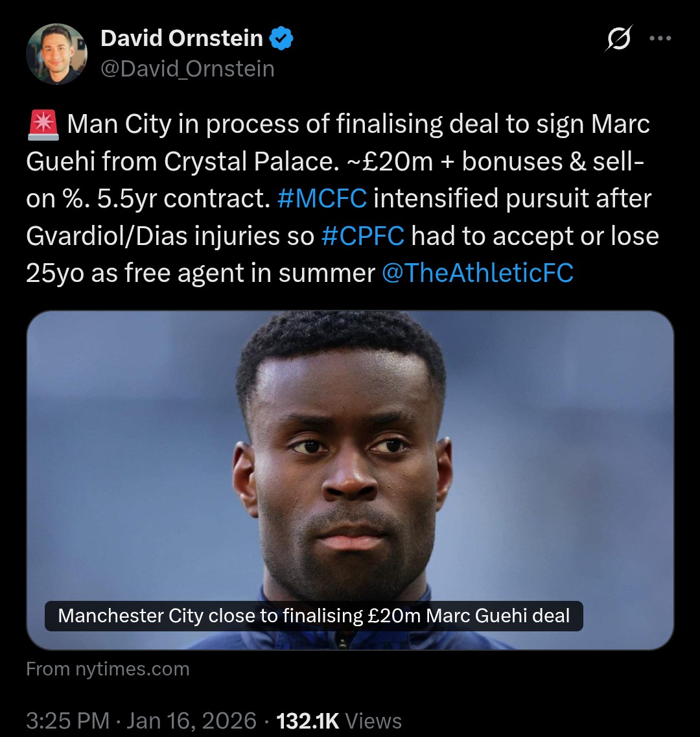The image size is (700, 737).
Task: View the 132.1K view count
Action: 307,721
